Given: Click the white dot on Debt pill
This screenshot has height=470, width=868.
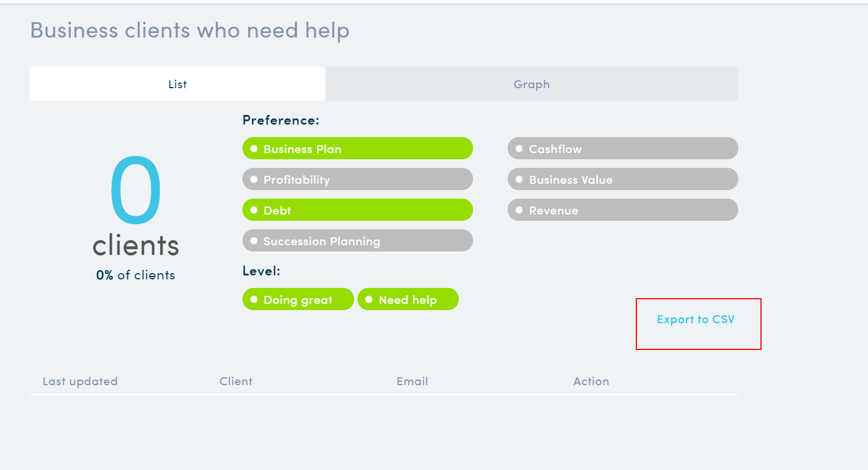Looking at the screenshot, I should pos(254,210).
